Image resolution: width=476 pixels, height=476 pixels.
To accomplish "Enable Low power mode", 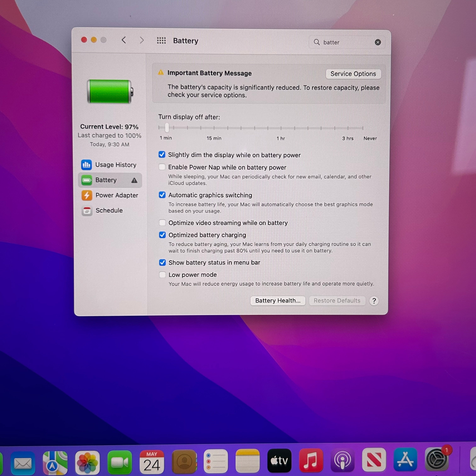I will pos(162,275).
